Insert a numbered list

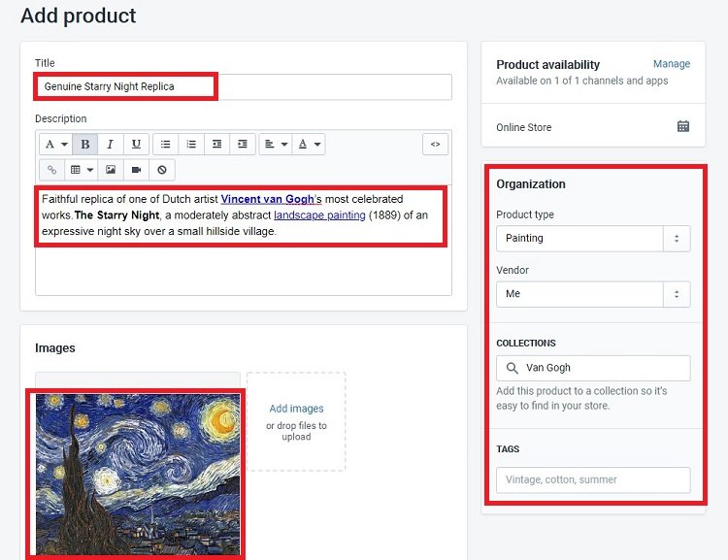coord(191,144)
